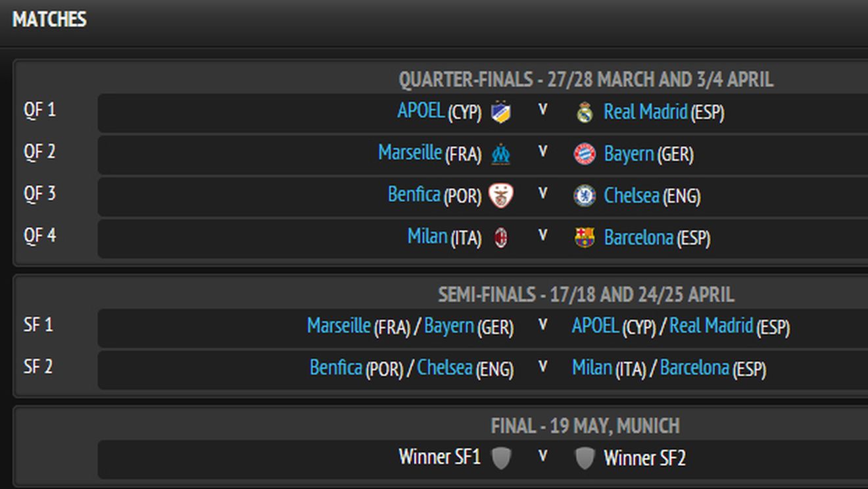The width and height of the screenshot is (868, 489).
Task: Click the QUARTER-FINALS heading
Action: coord(587,79)
